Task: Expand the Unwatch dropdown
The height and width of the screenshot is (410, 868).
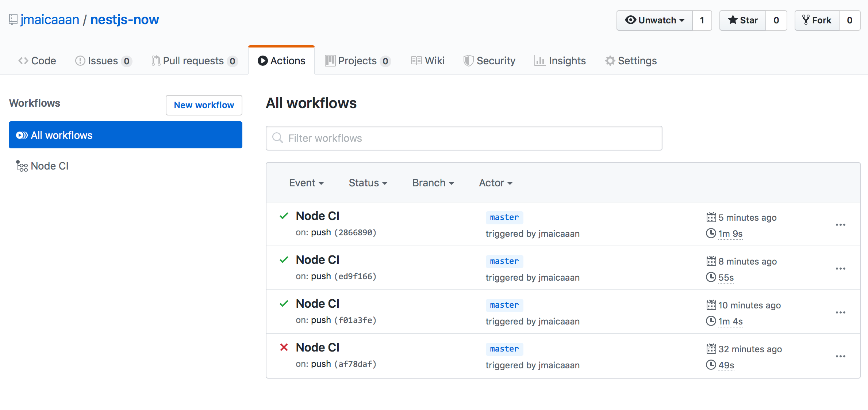Action: (x=654, y=20)
